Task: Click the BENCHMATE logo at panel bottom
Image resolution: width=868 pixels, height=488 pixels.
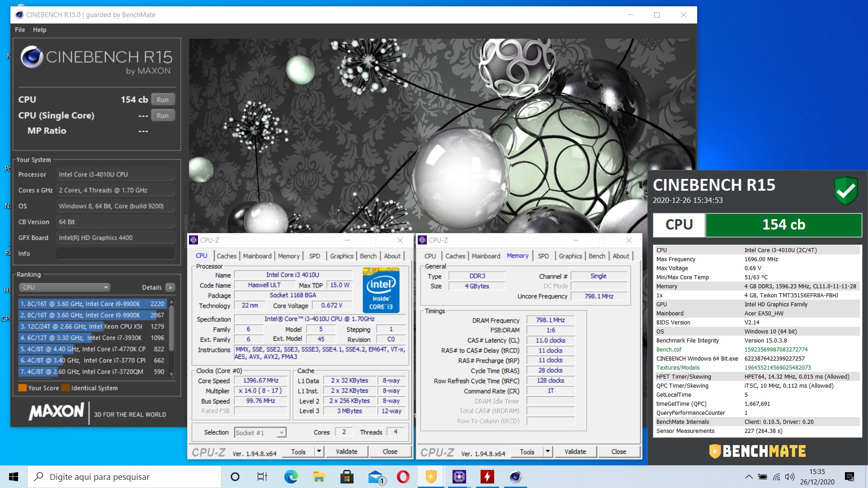Action: tap(757, 451)
